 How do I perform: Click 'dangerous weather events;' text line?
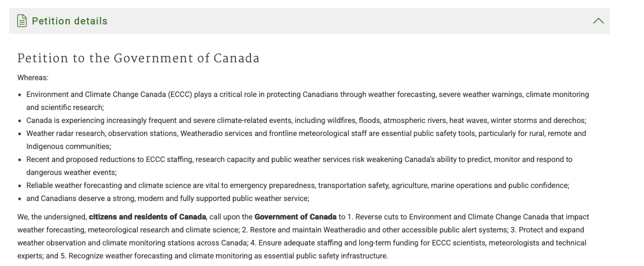coord(71,172)
